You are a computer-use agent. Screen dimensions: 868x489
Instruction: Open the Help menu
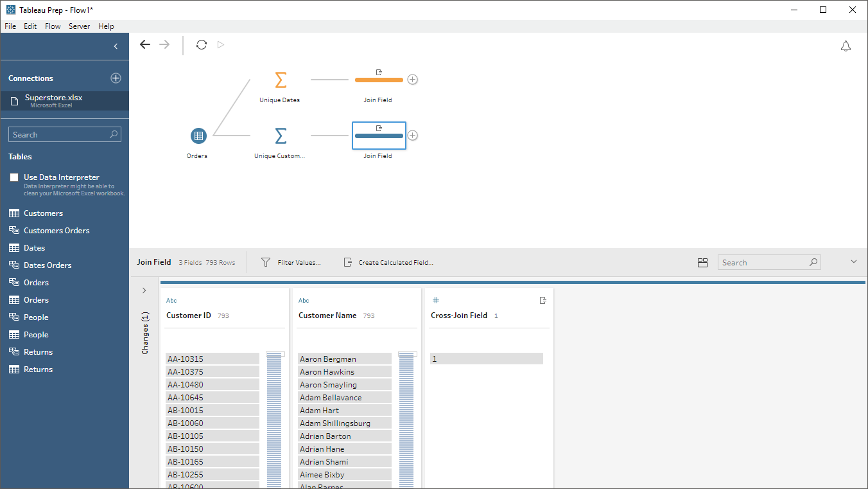[106, 26]
